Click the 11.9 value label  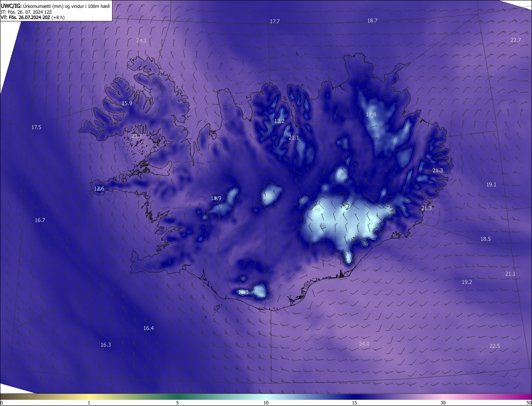click(216, 198)
